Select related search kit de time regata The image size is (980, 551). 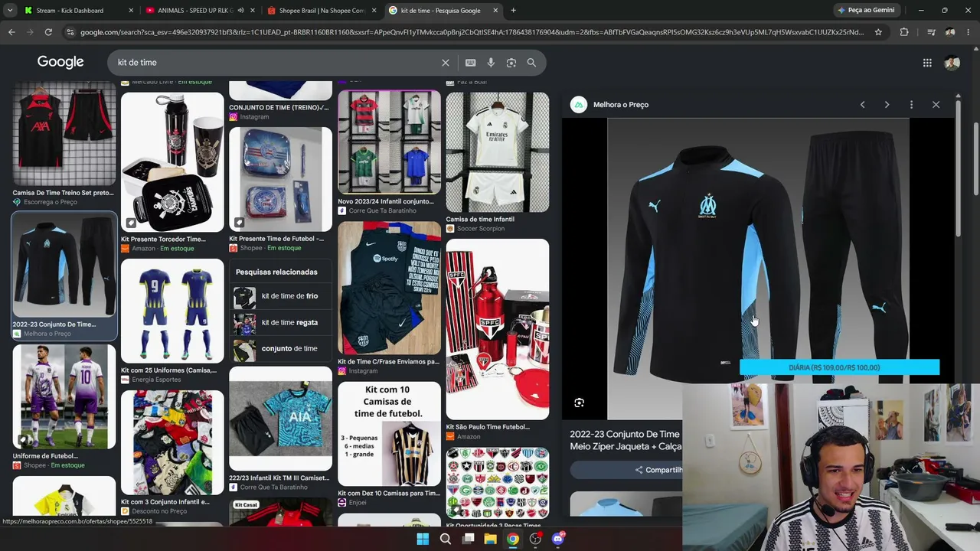280,322
